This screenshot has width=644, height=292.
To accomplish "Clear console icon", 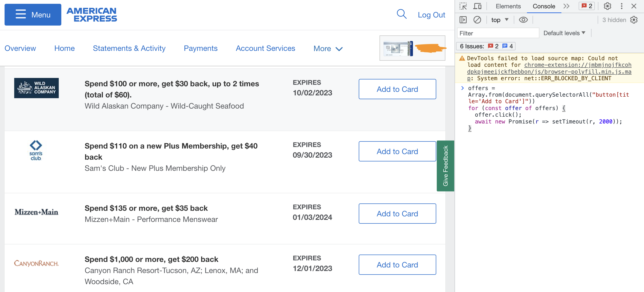I will (x=477, y=20).
